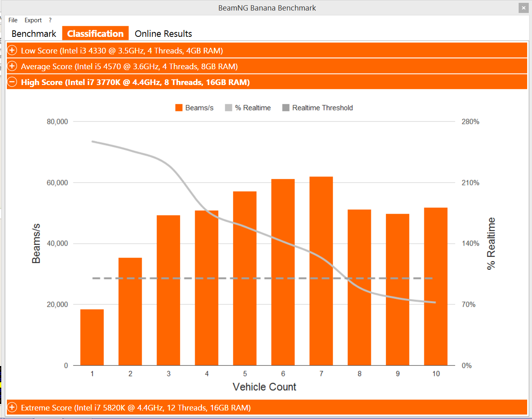532x419 pixels.
Task: Switch to the Online Results tab
Action: (163, 34)
